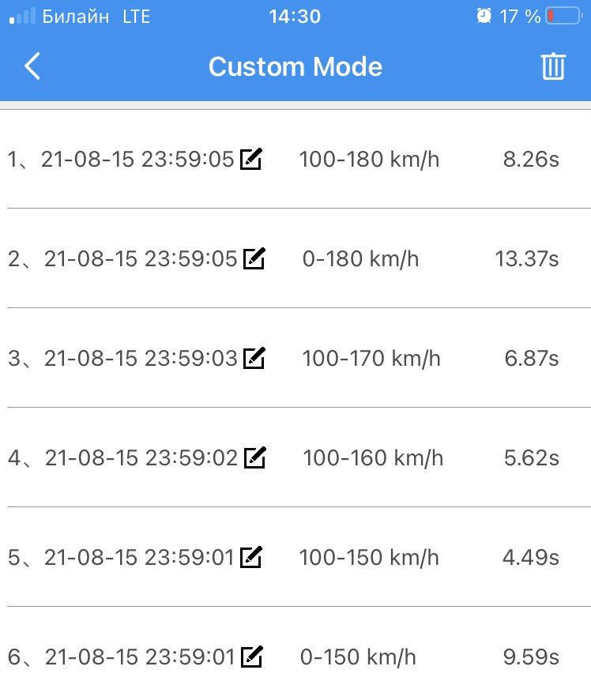The height and width of the screenshot is (700, 591).
Task: Edit record 6 with pencil icon
Action: tap(251, 657)
